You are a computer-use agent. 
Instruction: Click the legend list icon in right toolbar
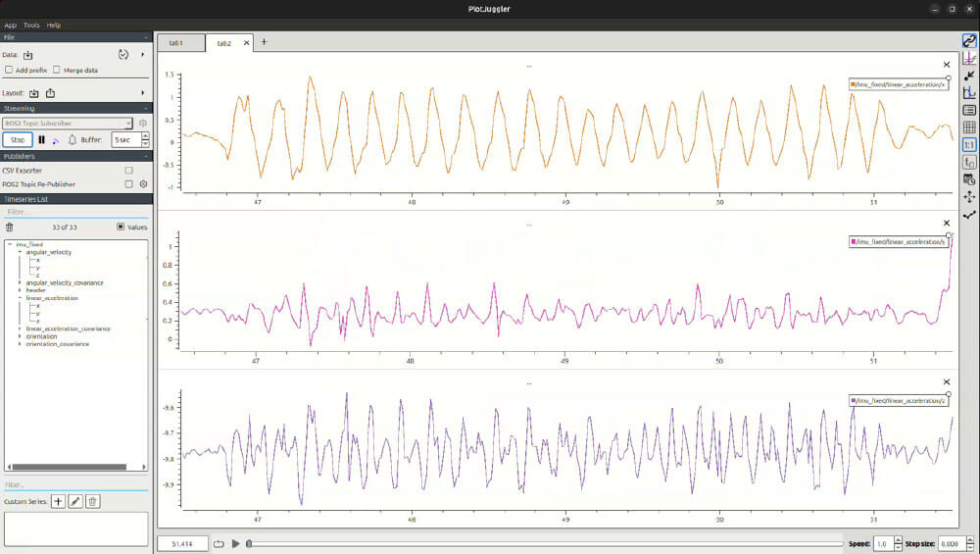coord(969,110)
